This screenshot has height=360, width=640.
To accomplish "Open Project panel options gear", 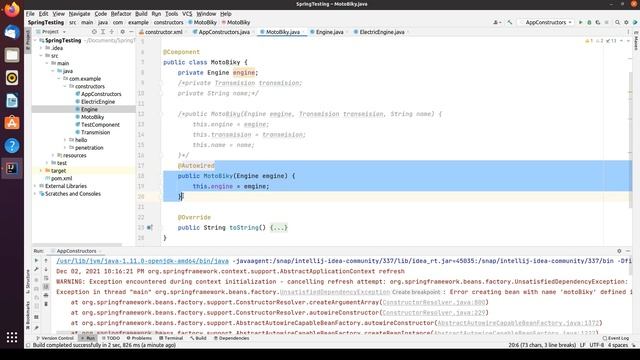I will pyautogui.click(x=122, y=31).
